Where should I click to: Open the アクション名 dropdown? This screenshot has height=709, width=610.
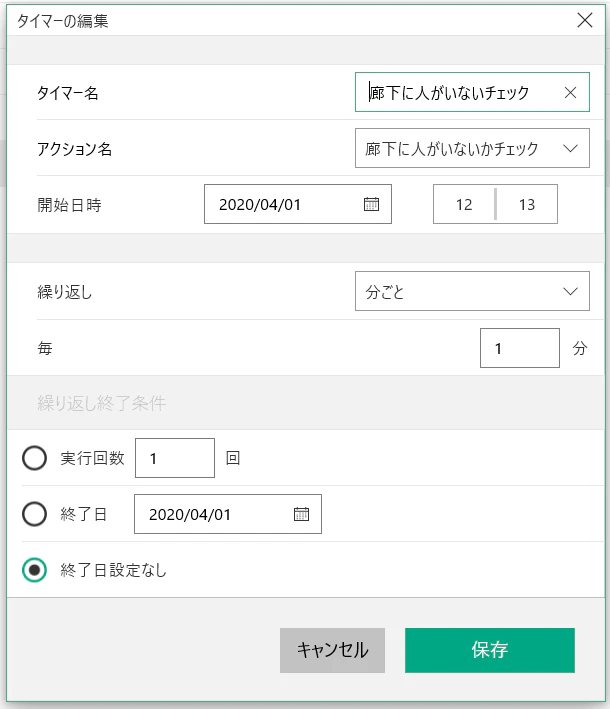472,148
